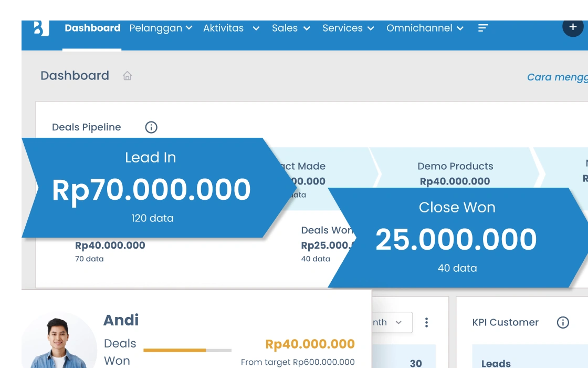
Task: Expand the Services dropdown menu
Action: pos(349,28)
